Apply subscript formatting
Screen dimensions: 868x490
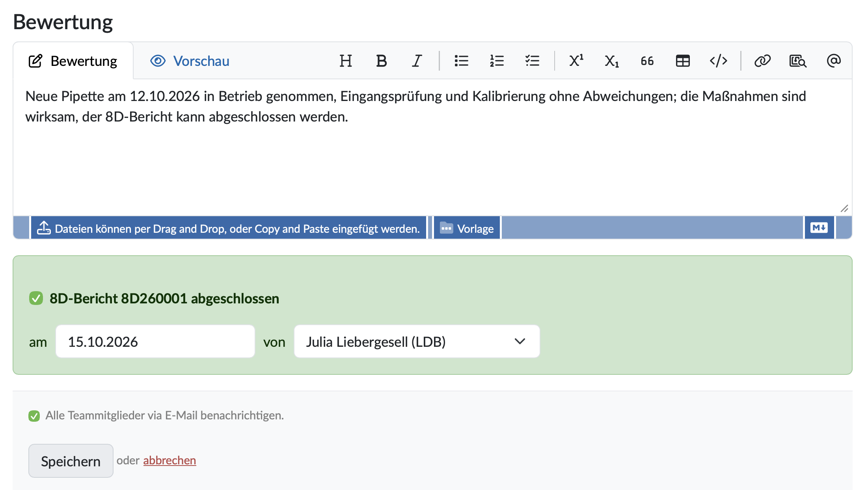pyautogui.click(x=612, y=61)
